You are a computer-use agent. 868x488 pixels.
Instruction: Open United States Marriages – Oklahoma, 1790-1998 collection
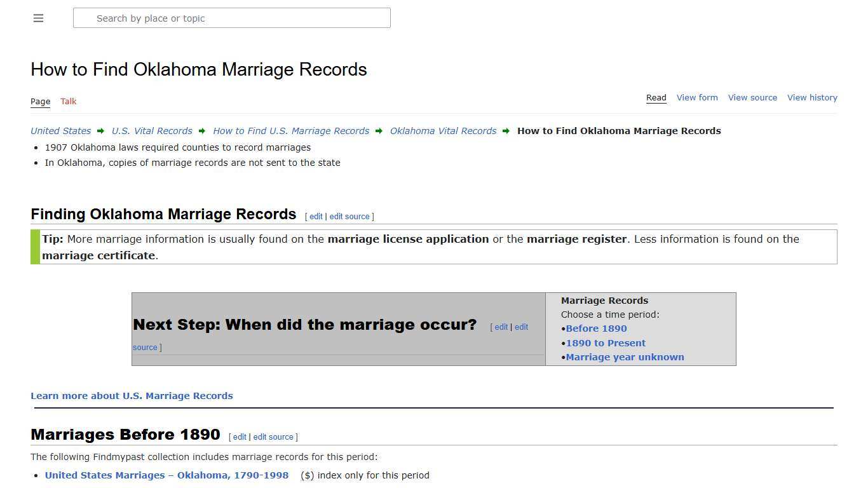pos(166,475)
